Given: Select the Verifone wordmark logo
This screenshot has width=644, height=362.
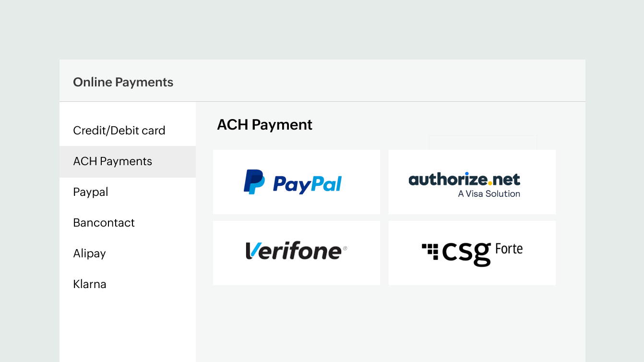Looking at the screenshot, I should click(x=296, y=251).
